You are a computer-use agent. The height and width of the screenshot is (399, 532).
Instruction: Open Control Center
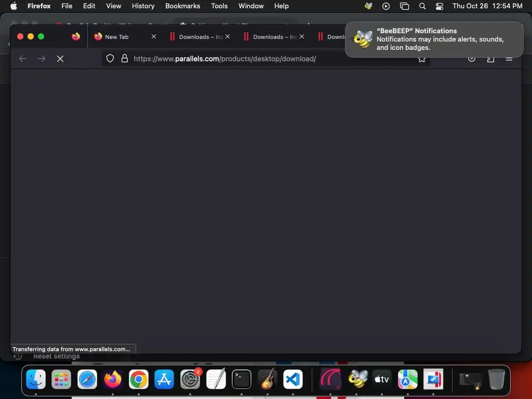(x=440, y=6)
